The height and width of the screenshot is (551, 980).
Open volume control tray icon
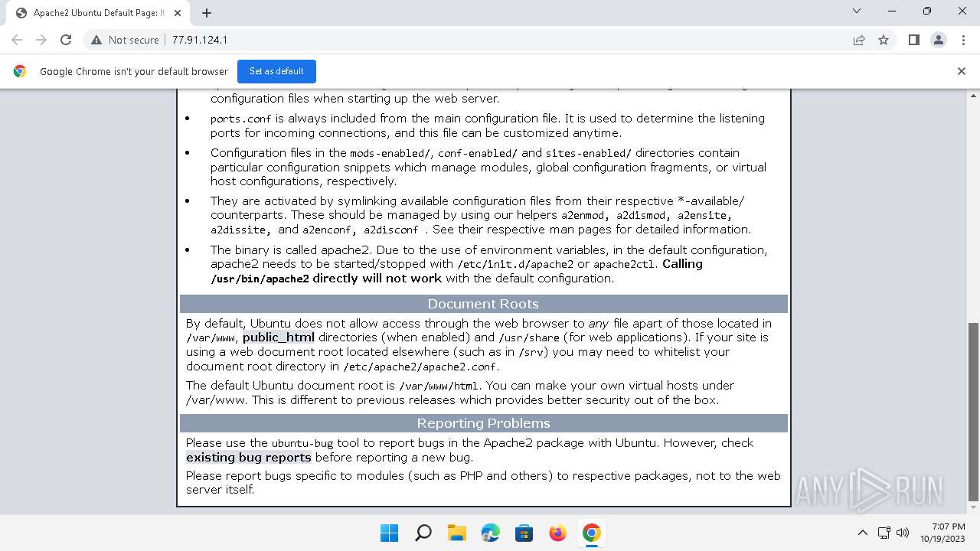[903, 533]
